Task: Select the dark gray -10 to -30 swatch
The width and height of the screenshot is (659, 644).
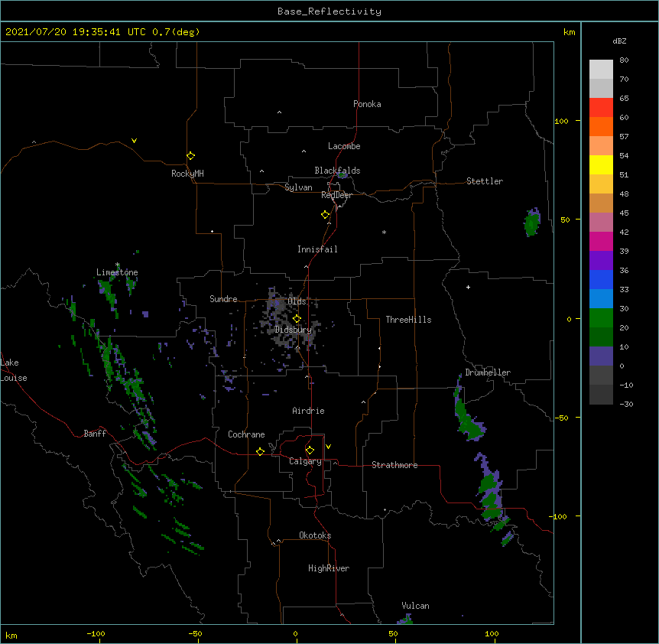Action: [x=601, y=394]
